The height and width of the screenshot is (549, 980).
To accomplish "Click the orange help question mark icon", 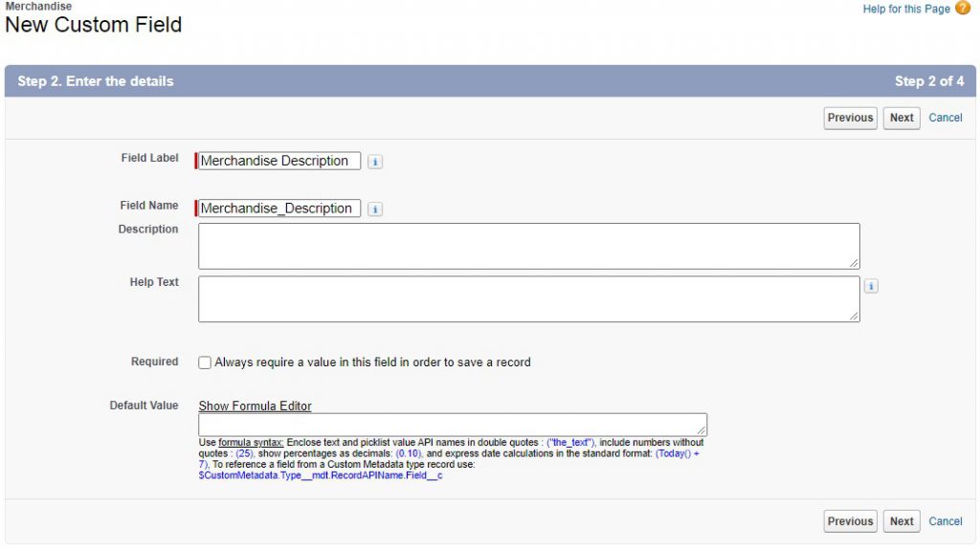I will 963,9.
